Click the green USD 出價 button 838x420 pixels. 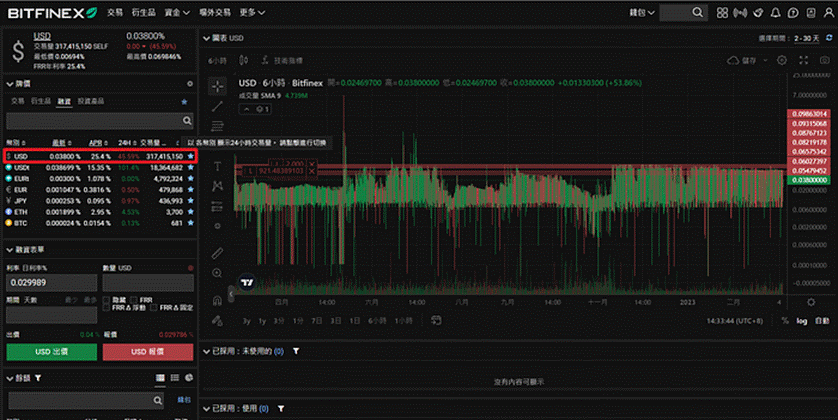(x=50, y=351)
